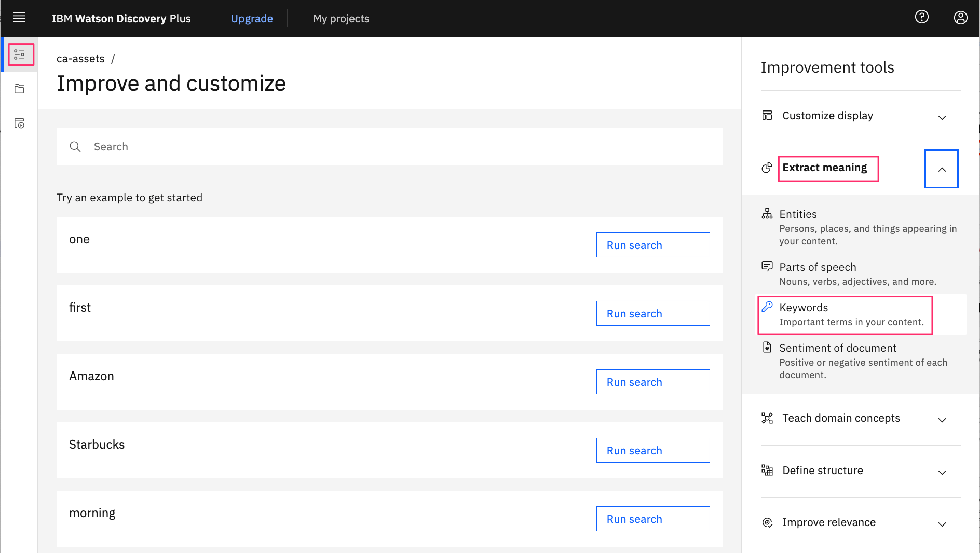Viewport: 980px width, 553px height.
Task: Click the Entities hierarchy icon
Action: coord(767,214)
